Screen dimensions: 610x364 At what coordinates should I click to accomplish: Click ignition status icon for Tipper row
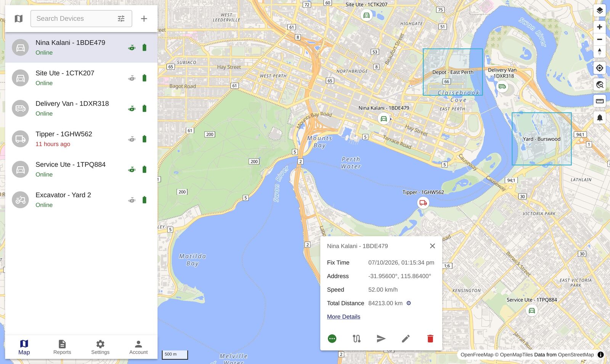132,139
